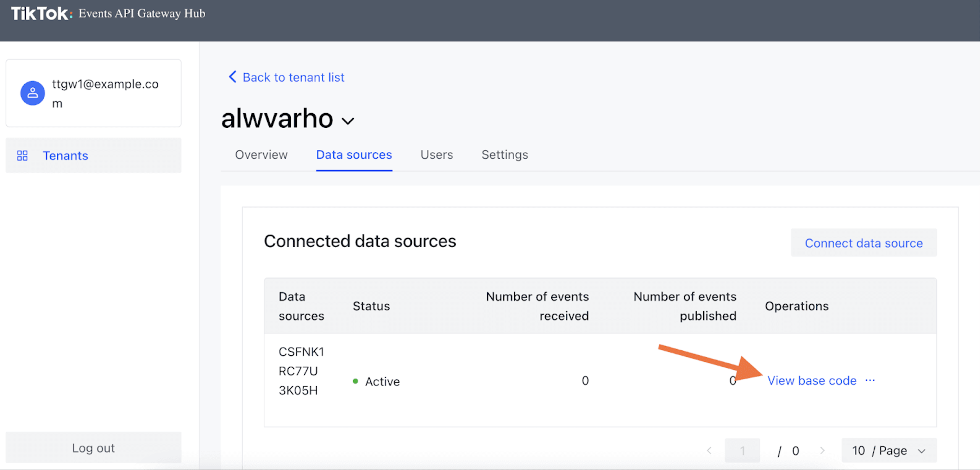Click the View base code link

click(x=811, y=381)
